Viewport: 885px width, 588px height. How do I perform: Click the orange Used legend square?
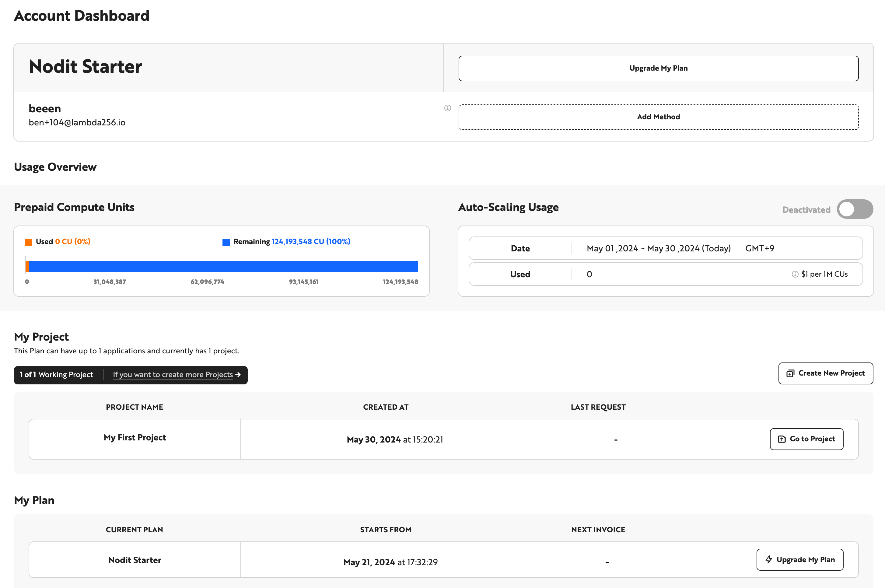pyautogui.click(x=29, y=242)
